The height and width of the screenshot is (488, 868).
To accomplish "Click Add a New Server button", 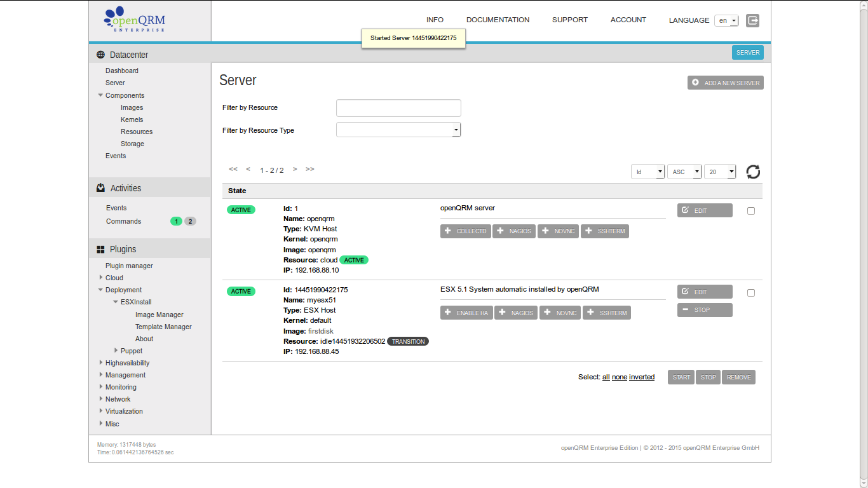I will pyautogui.click(x=726, y=83).
